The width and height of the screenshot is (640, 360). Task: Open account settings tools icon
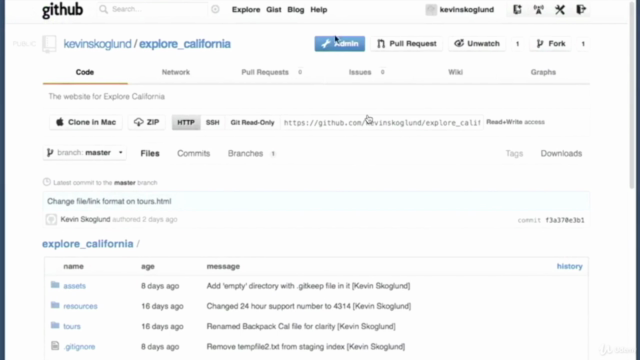(x=560, y=9)
